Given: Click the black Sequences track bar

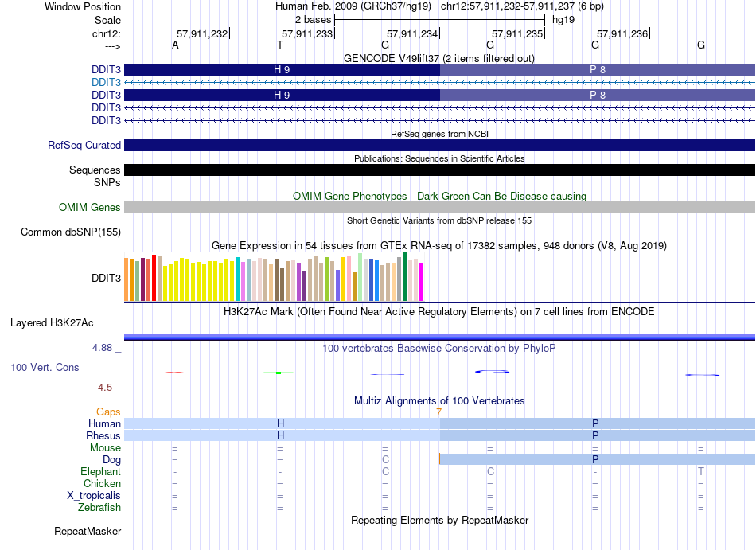Looking at the screenshot, I should [439, 170].
